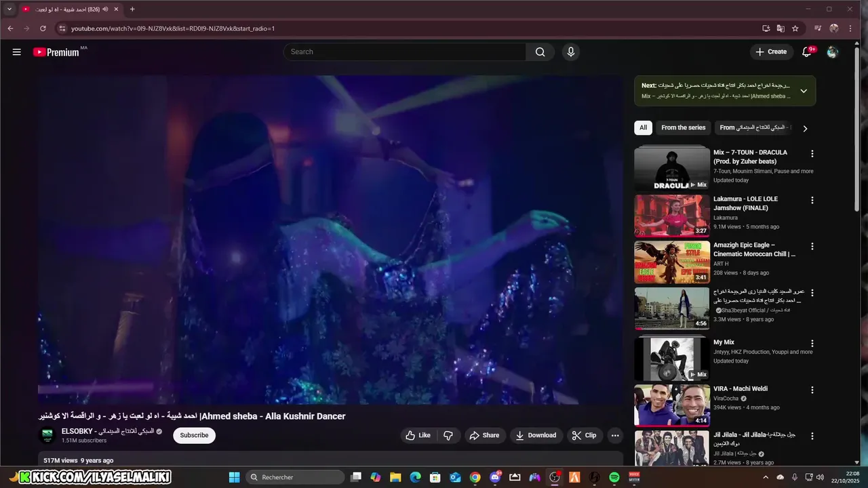This screenshot has height=488, width=868.
Task: Mute the tab using speaker icon
Action: (105, 9)
